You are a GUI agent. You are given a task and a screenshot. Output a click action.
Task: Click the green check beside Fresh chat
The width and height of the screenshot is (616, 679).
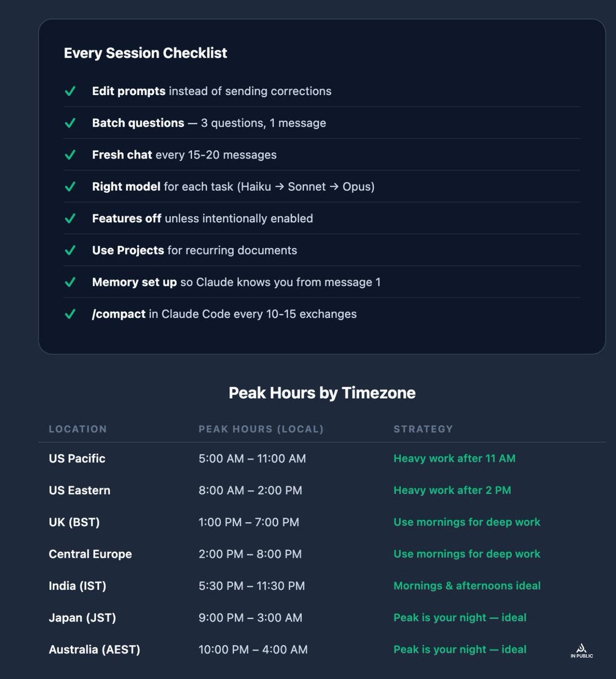(x=70, y=154)
